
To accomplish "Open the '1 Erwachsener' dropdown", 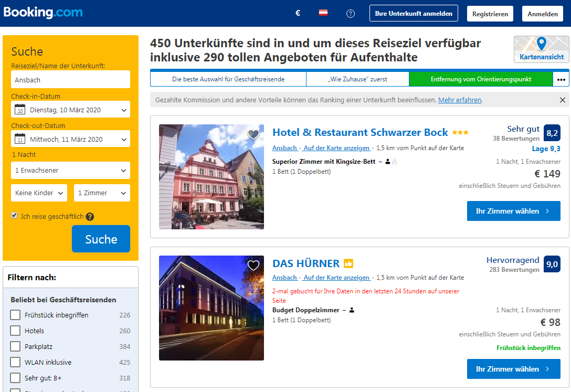I will (71, 171).
